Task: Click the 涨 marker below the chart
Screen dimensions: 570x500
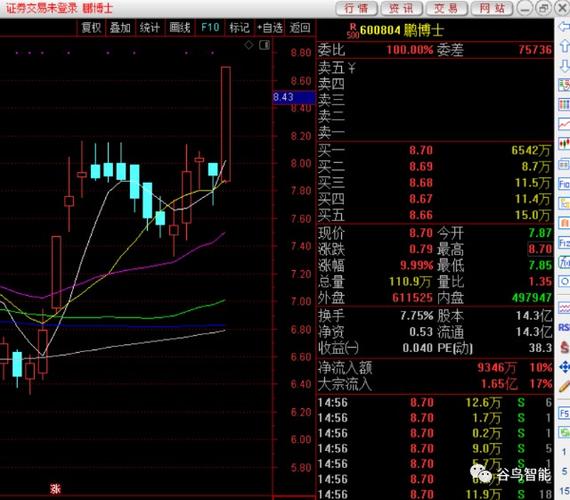Action: pyautogui.click(x=55, y=489)
